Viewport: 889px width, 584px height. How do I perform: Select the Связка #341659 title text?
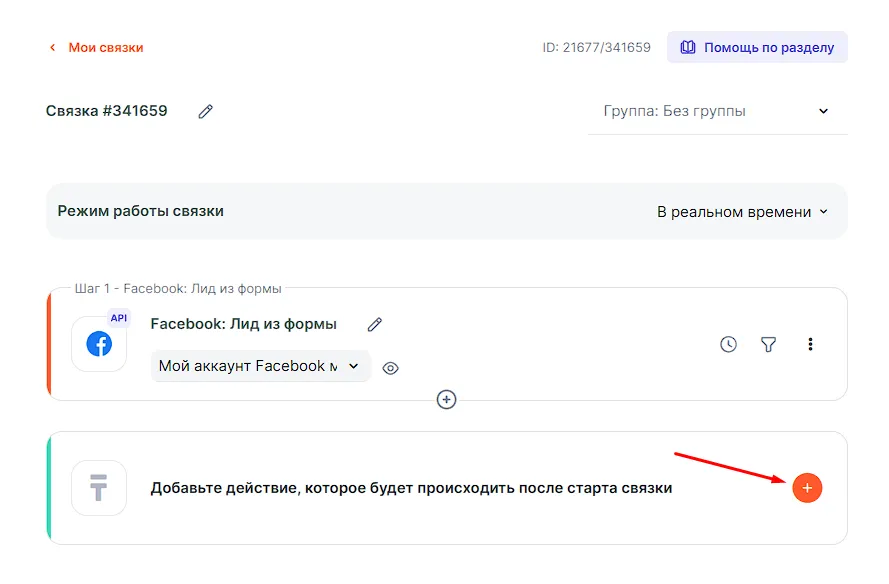pos(107,111)
